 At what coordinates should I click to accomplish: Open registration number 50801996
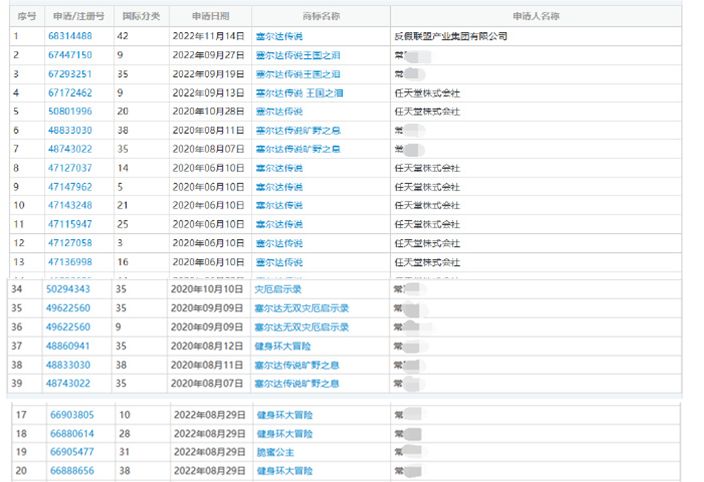click(x=70, y=111)
